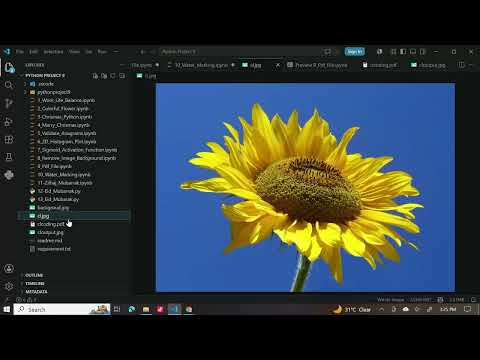
Task: Open the Edit menu
Action: tap(33, 52)
